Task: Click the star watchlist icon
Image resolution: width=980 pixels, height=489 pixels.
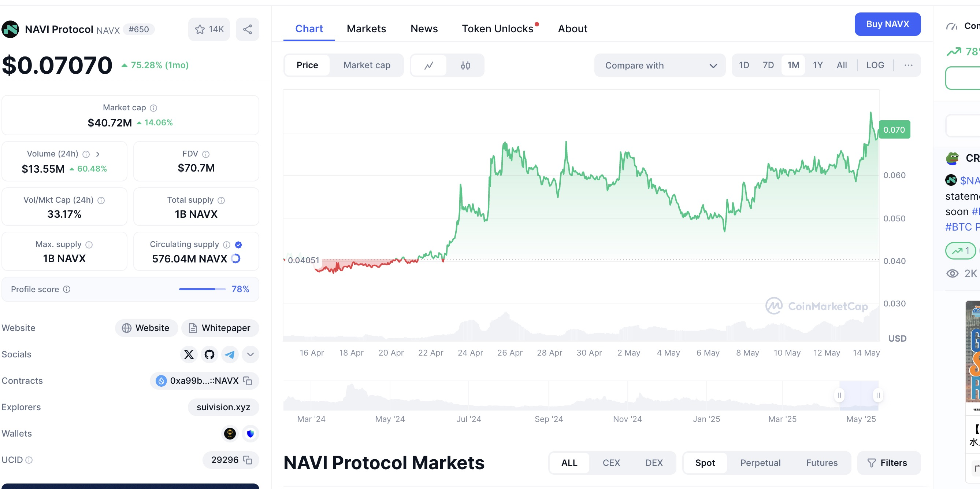Action: (x=200, y=29)
